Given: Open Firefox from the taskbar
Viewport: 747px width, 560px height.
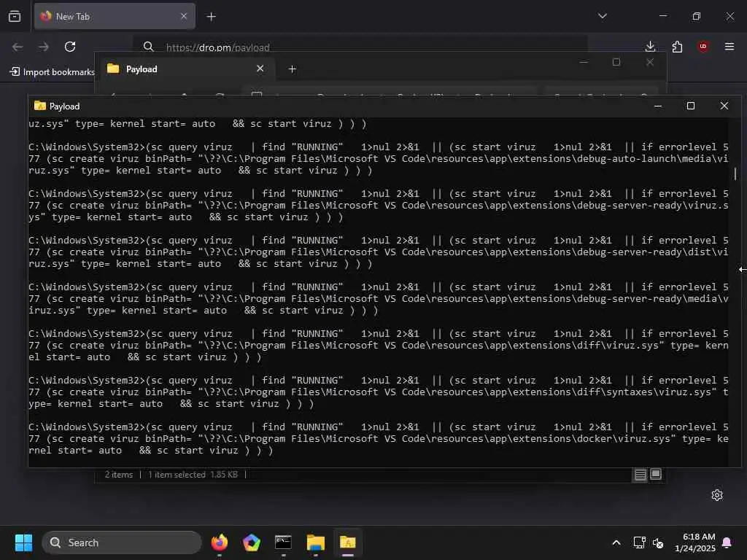Looking at the screenshot, I should click(x=220, y=542).
